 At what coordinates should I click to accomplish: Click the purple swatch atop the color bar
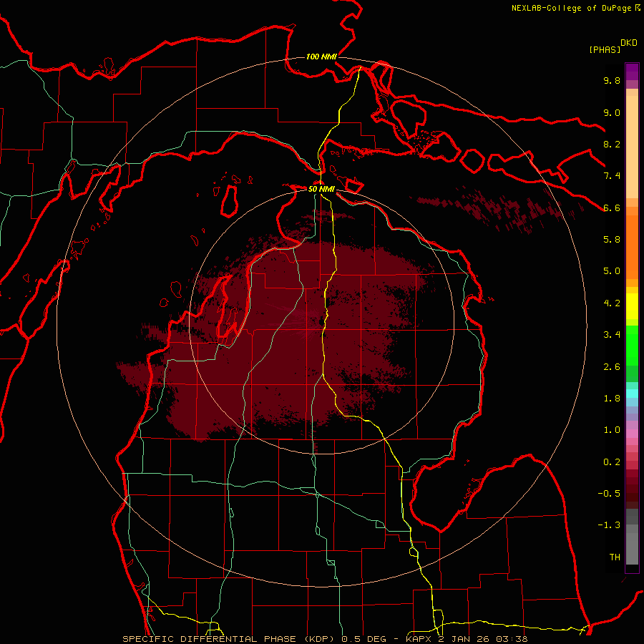[632, 72]
